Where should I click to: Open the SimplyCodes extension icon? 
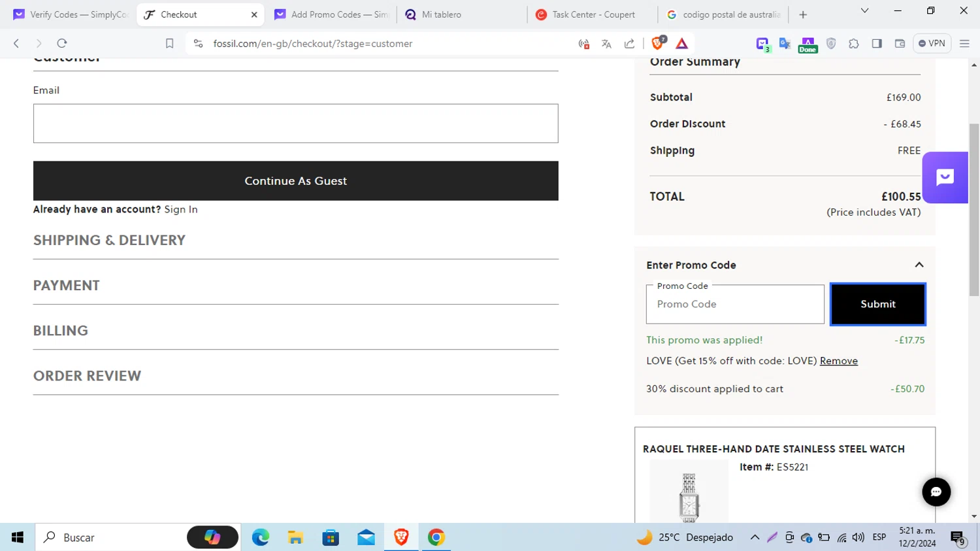coord(762,44)
